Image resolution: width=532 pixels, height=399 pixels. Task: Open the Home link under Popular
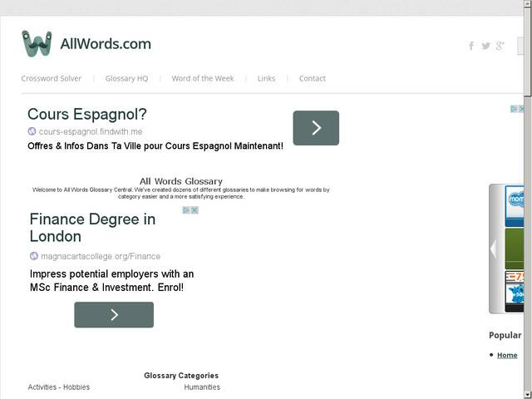click(507, 355)
